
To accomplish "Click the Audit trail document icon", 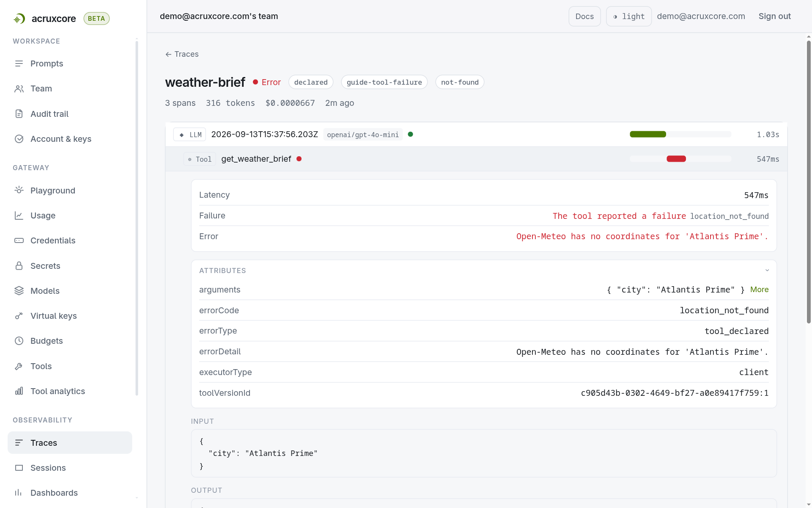I will point(19,114).
